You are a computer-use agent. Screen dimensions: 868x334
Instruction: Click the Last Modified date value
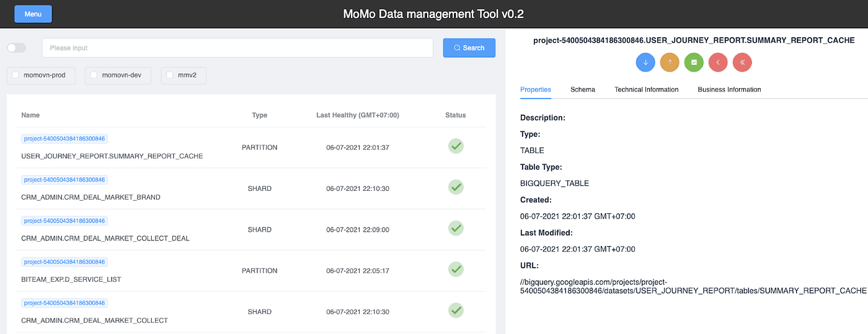click(x=578, y=249)
